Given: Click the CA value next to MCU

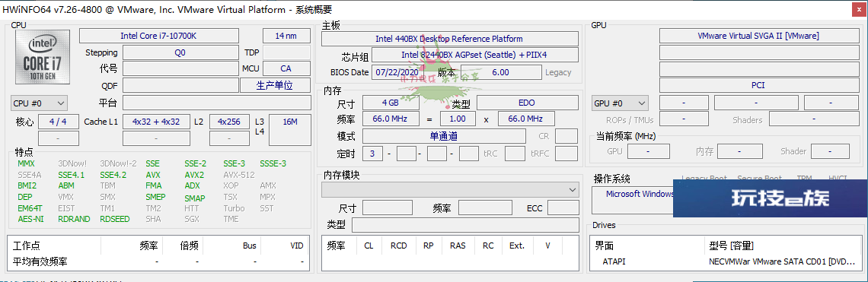Looking at the screenshot, I should point(286,68).
